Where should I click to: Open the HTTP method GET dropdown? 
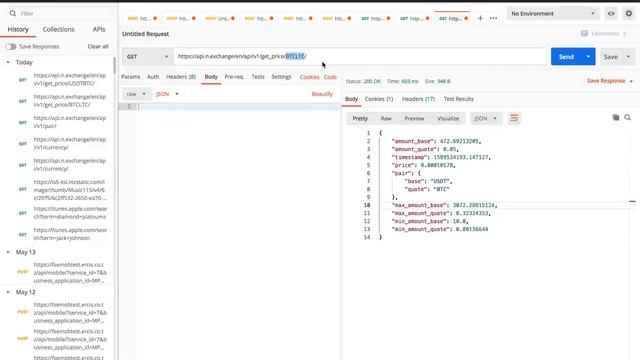147,56
